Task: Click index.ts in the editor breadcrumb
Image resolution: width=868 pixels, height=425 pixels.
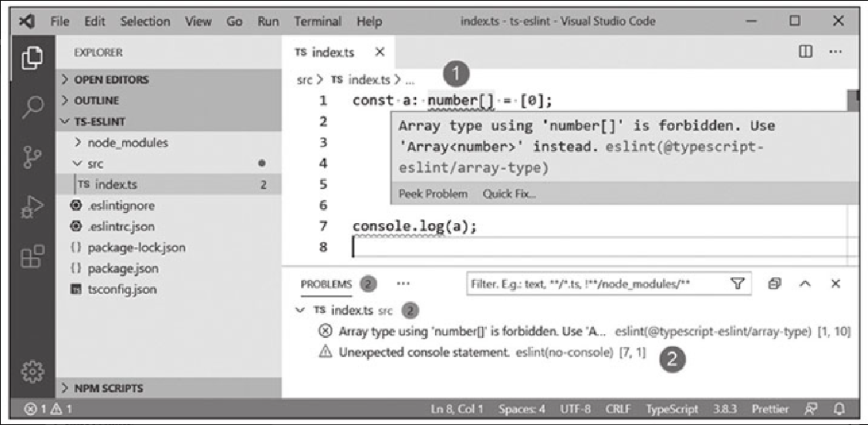Action: (369, 79)
